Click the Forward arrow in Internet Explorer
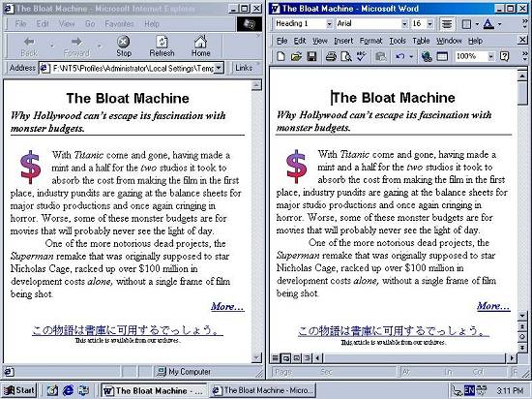 pos(76,42)
